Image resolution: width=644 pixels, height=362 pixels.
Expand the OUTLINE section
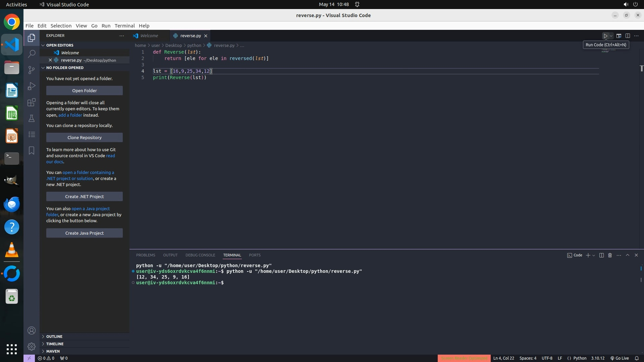pyautogui.click(x=54, y=337)
